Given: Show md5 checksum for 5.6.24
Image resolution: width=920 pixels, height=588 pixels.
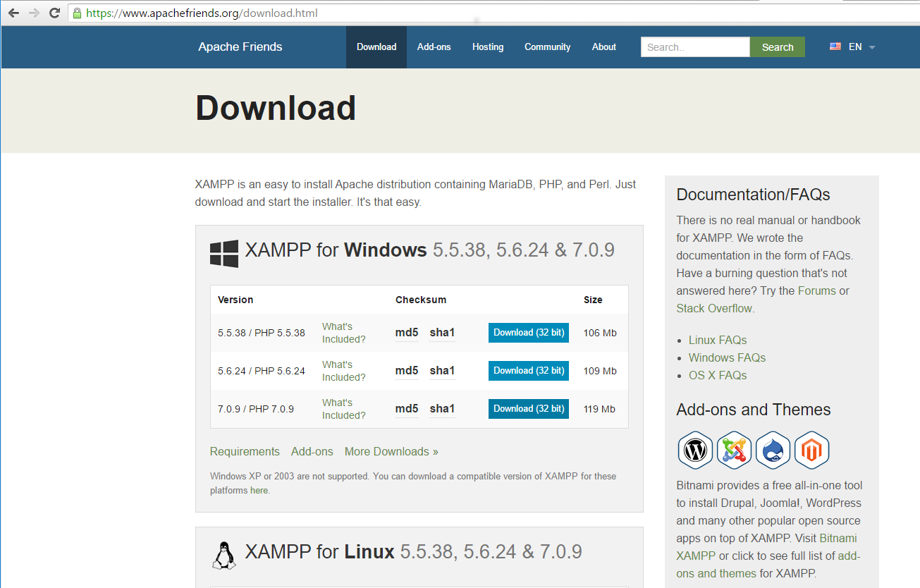Looking at the screenshot, I should coord(407,371).
